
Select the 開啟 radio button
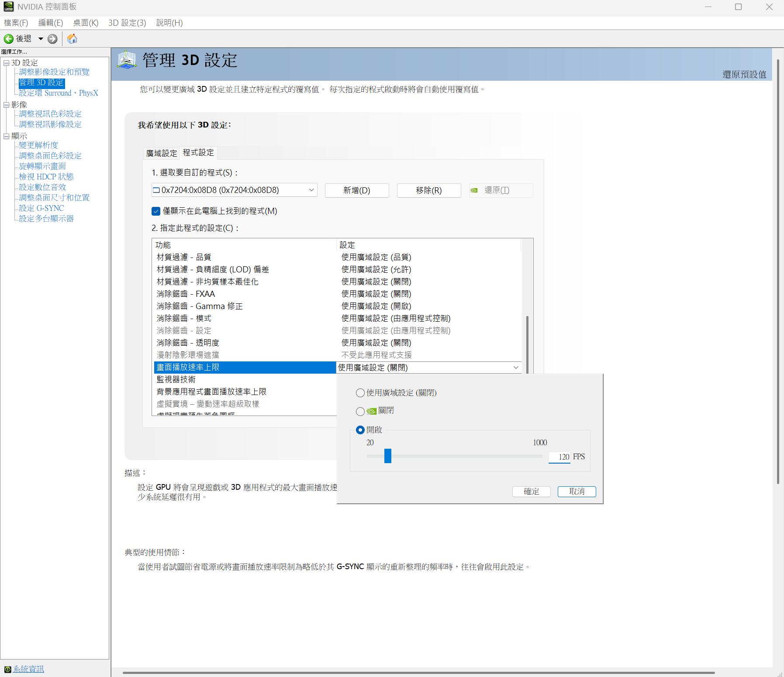tap(360, 430)
